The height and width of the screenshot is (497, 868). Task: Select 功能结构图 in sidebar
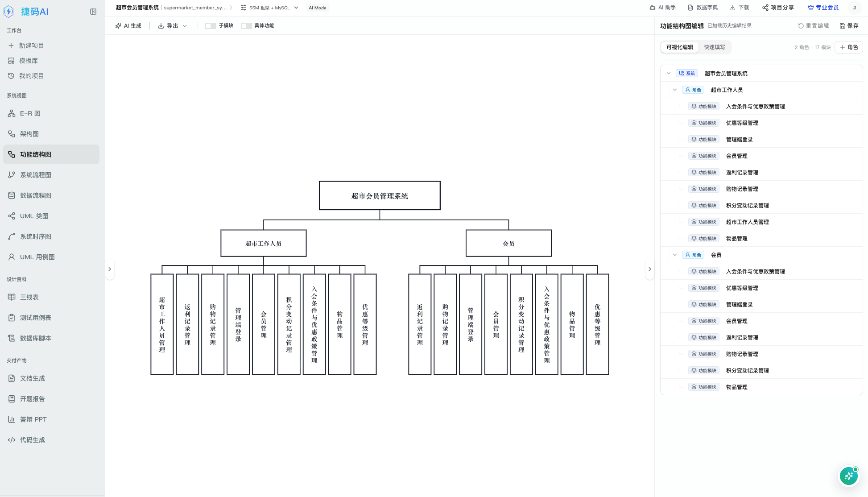click(51, 154)
